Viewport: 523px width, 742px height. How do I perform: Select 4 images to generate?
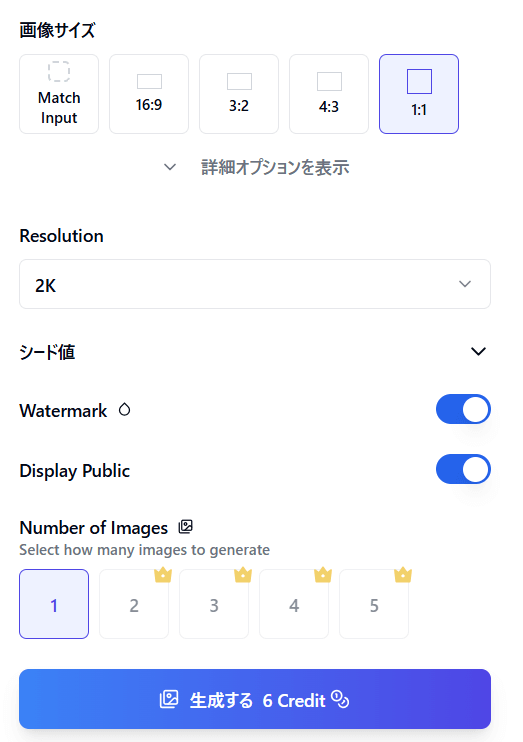click(294, 604)
